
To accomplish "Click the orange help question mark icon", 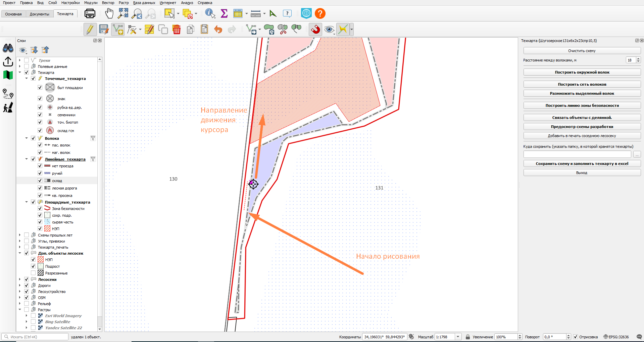I will (320, 13).
